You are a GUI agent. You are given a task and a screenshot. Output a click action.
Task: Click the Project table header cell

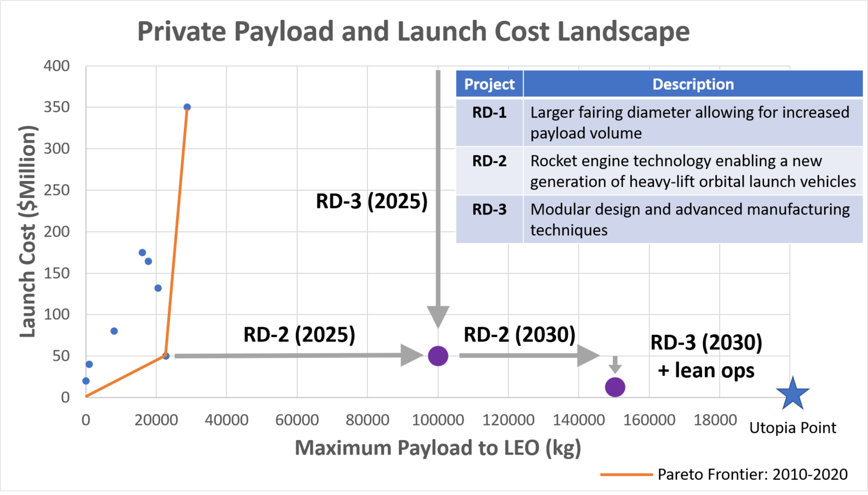point(489,84)
